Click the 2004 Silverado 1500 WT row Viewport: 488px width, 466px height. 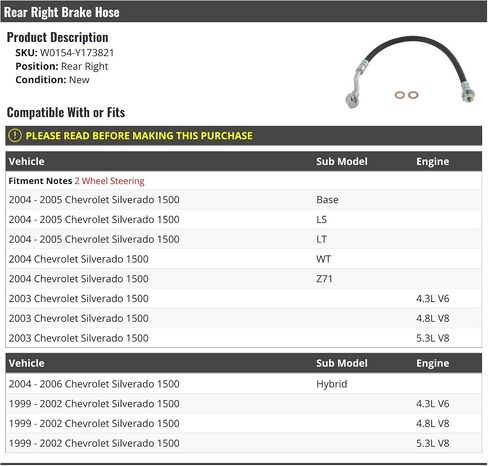pyautogui.click(x=244, y=259)
